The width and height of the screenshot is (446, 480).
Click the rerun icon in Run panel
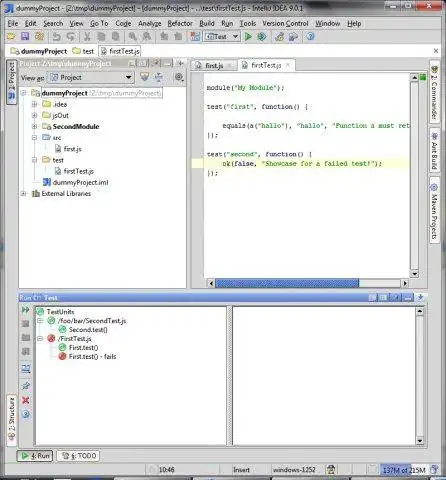(26, 310)
